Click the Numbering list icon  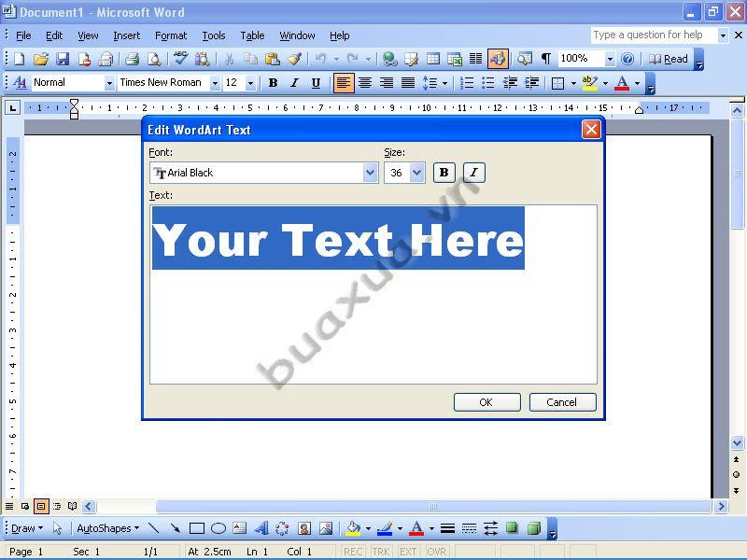click(x=466, y=83)
